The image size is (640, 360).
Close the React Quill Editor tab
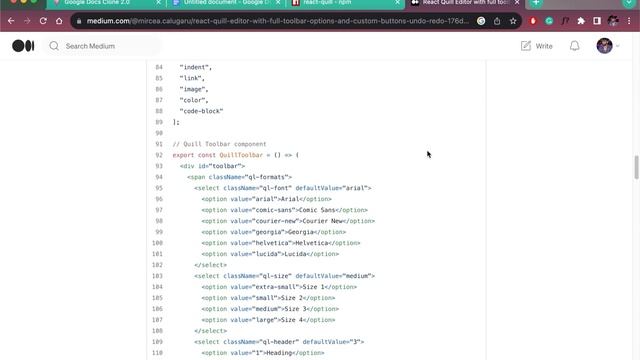tap(517, 2)
